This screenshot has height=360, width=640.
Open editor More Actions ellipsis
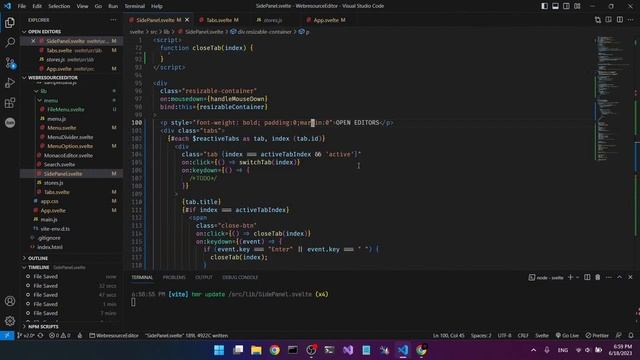tap(631, 20)
